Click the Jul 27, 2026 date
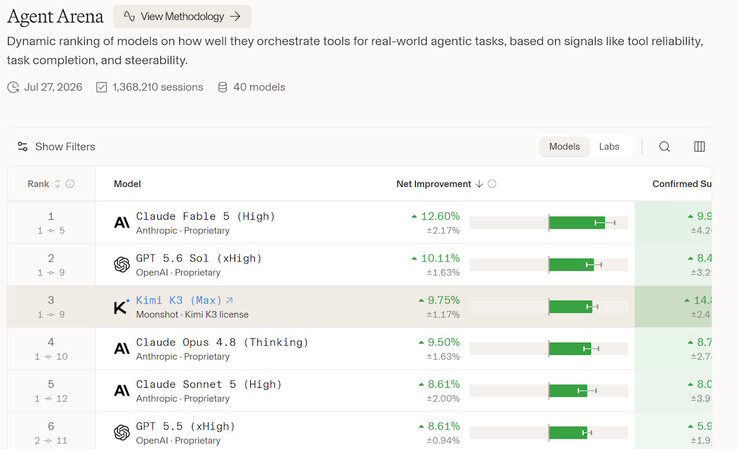Viewport: 738px width, 449px height. click(x=53, y=88)
